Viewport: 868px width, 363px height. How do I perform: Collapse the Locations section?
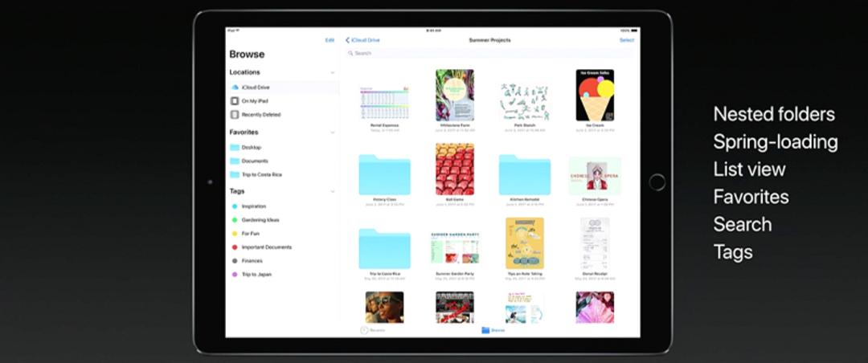point(333,72)
